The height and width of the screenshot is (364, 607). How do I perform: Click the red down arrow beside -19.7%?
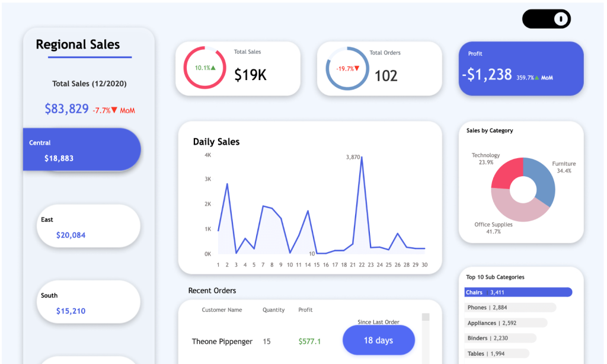pyautogui.click(x=357, y=68)
